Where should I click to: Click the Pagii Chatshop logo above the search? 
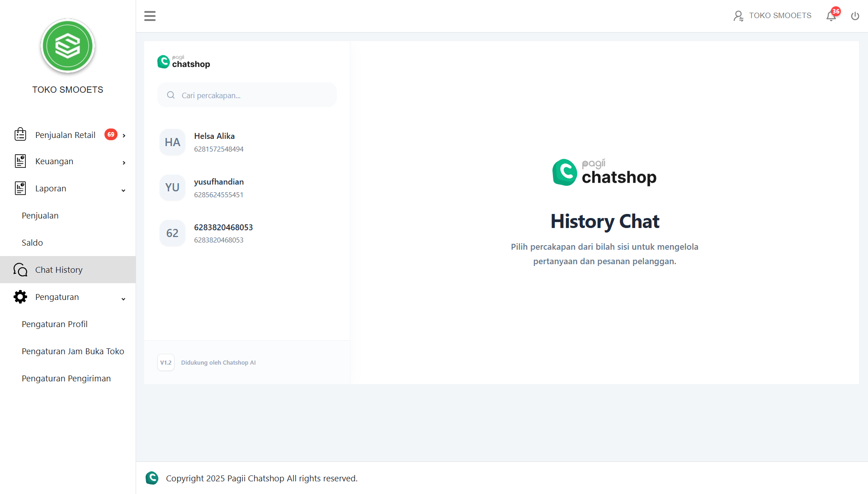click(183, 62)
